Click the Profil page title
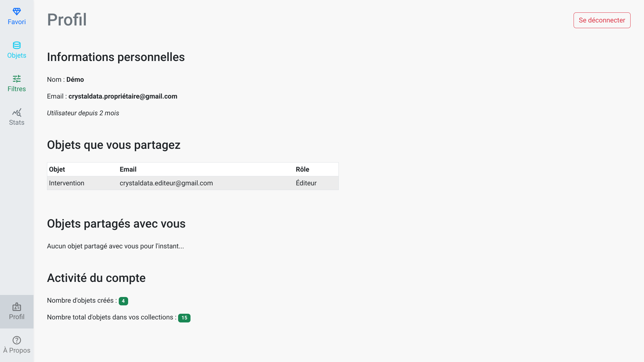Viewport: 644px width, 362px height. coord(67,19)
